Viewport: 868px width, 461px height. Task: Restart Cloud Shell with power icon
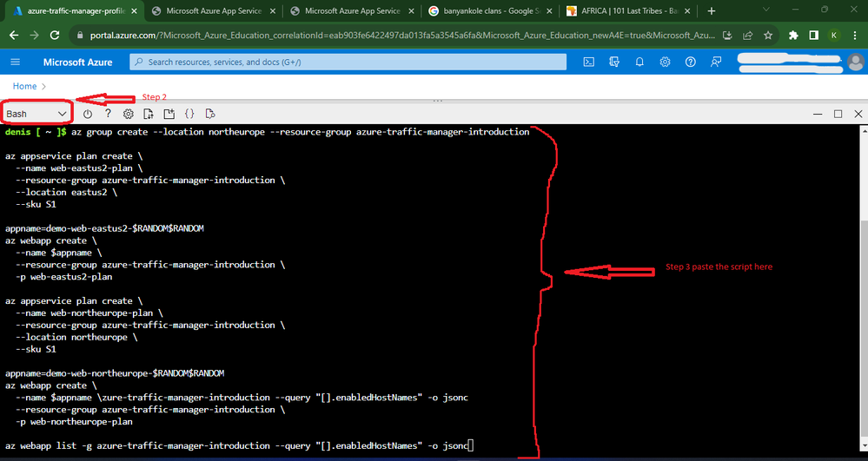click(88, 114)
